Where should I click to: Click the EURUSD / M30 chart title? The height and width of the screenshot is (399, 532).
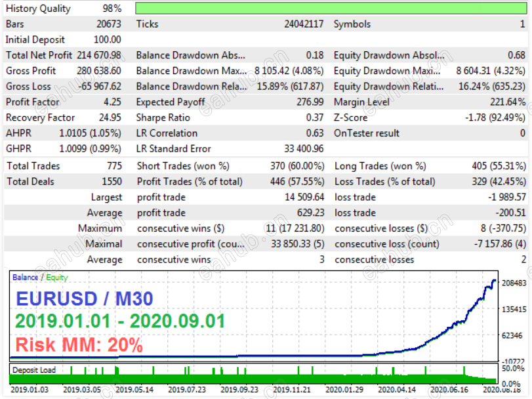(x=85, y=299)
